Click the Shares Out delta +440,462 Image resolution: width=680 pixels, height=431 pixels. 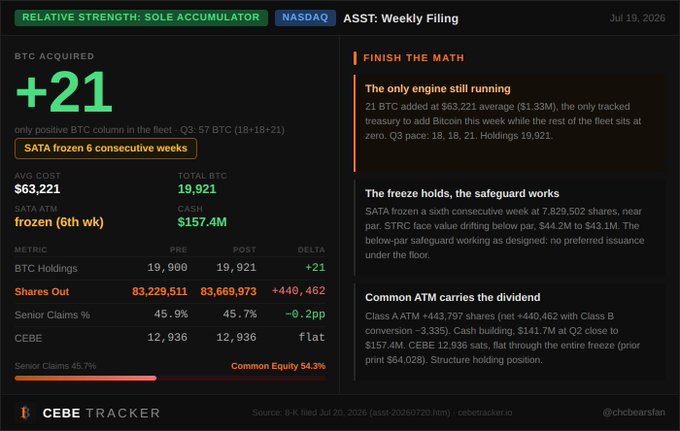click(x=298, y=291)
